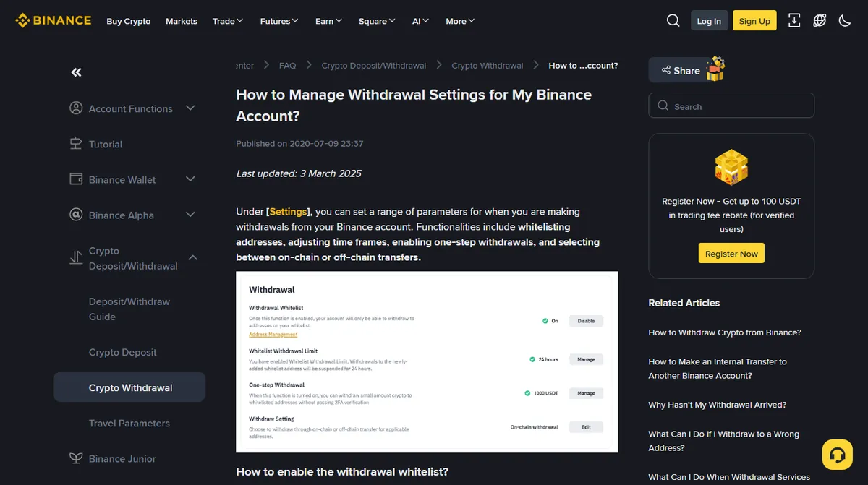Select Crypto Withdrawal in the sidebar
The height and width of the screenshot is (485, 868).
(129, 387)
